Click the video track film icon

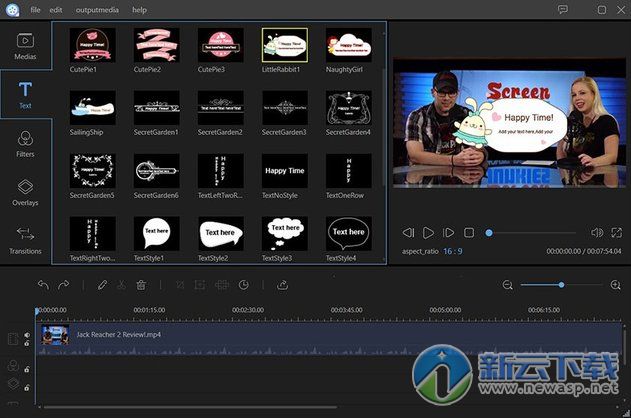[13, 339]
